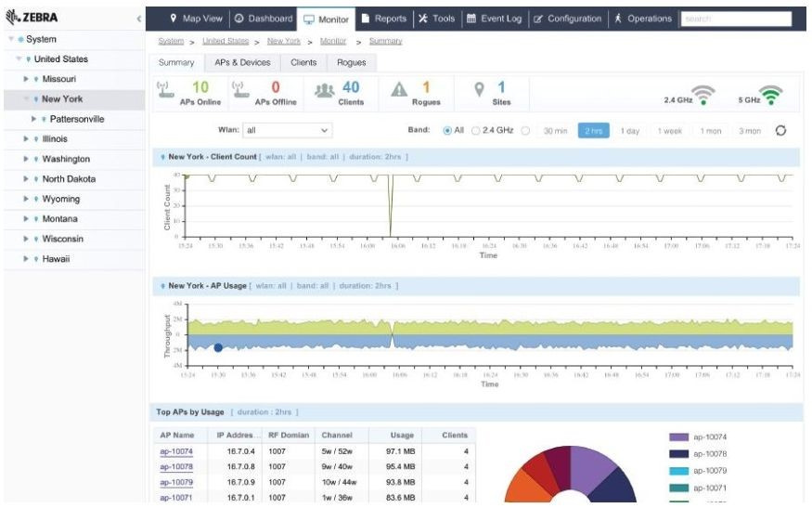Click the purple ap-10074 legend swatch
The height and width of the screenshot is (521, 812).
point(679,437)
